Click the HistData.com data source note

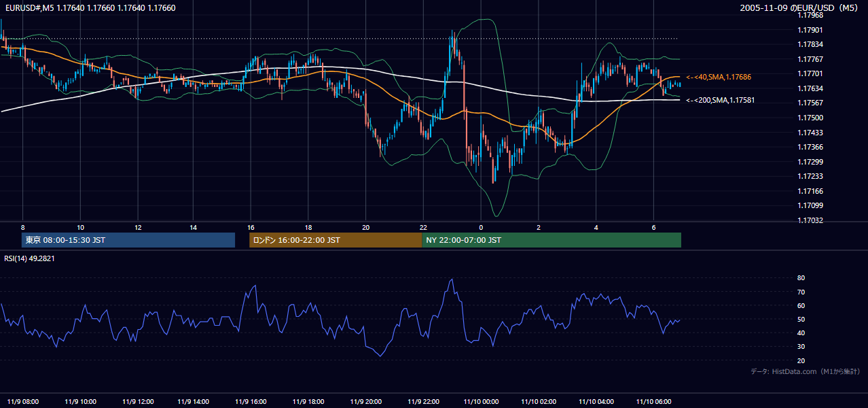(x=805, y=371)
